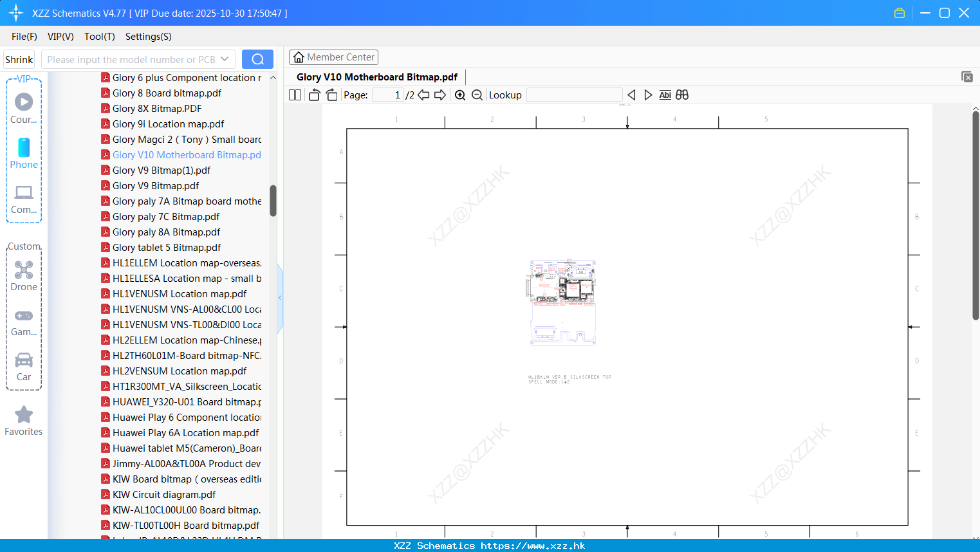The image size is (980, 552).
Task: Open the Tool(T) menu
Action: pyautogui.click(x=100, y=37)
